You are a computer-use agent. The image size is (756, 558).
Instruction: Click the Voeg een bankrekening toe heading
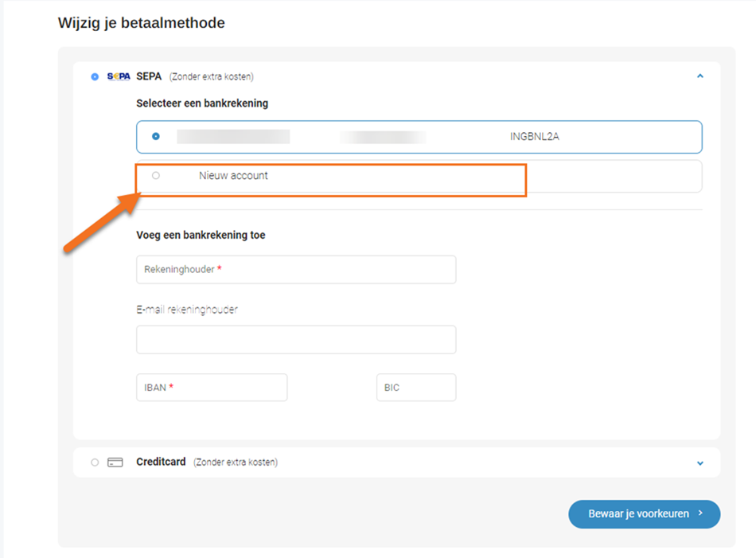point(201,235)
